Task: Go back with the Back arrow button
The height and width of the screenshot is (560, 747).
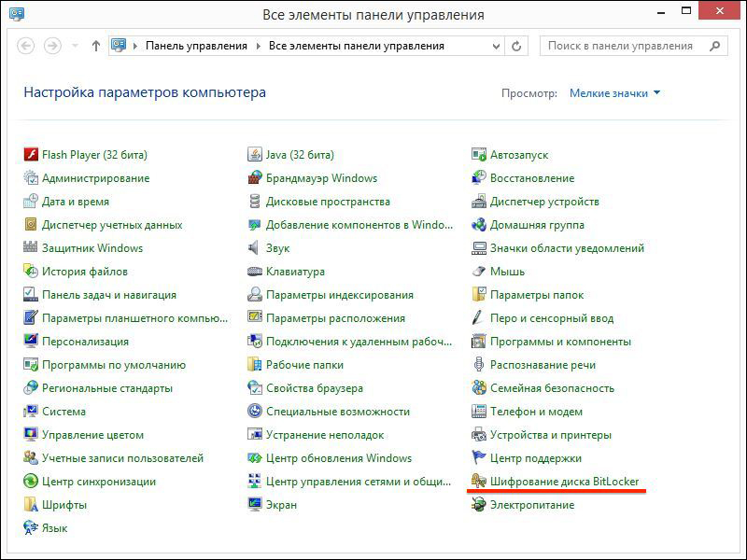Action: (26, 46)
